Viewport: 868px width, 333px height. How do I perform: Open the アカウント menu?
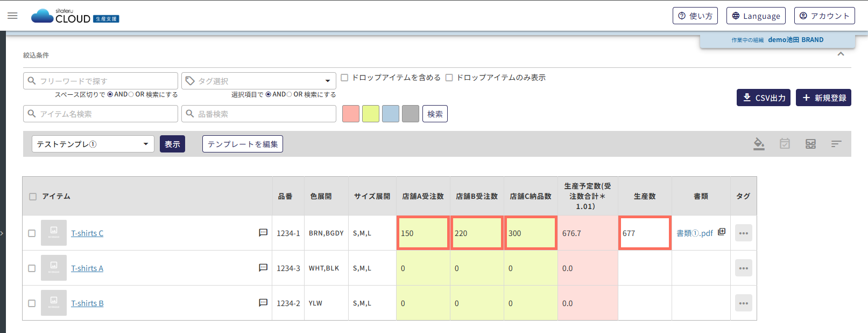(x=824, y=16)
